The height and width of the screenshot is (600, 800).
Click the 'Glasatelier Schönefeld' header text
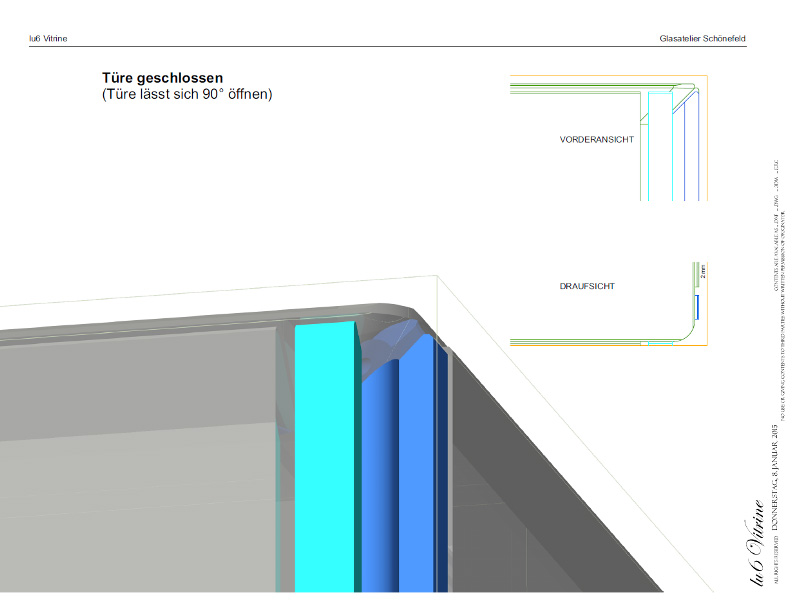702,38
